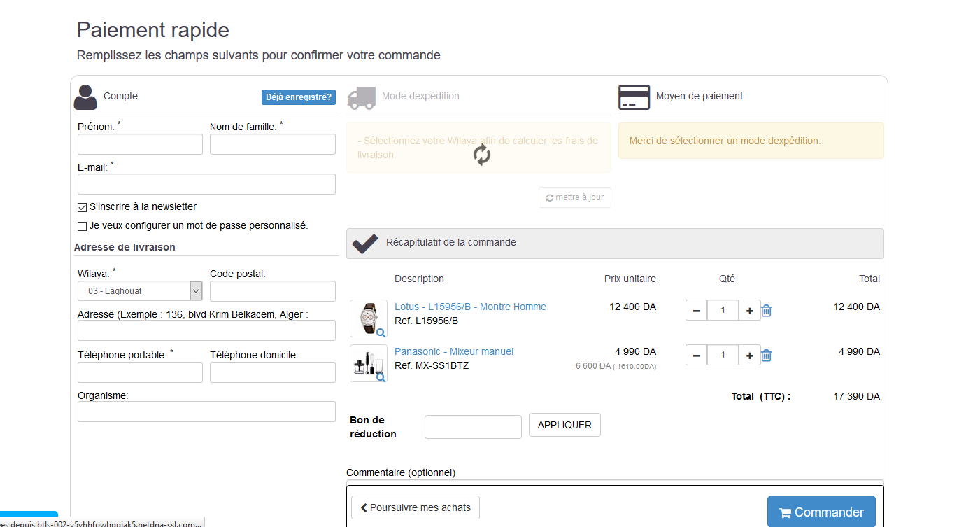Increase Lotus watch quantity with plus

749,311
